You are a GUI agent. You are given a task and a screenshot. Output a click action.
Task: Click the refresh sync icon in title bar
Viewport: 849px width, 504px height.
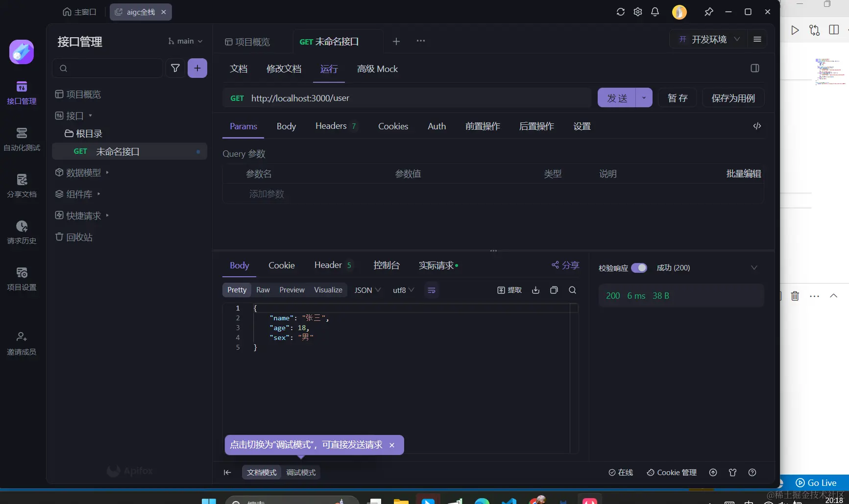coord(621,12)
